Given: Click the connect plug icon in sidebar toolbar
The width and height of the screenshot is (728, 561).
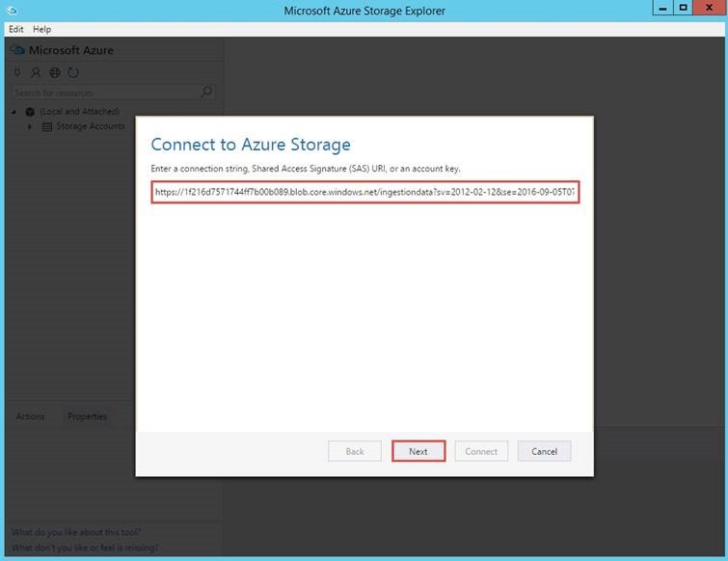Looking at the screenshot, I should click(17, 72).
